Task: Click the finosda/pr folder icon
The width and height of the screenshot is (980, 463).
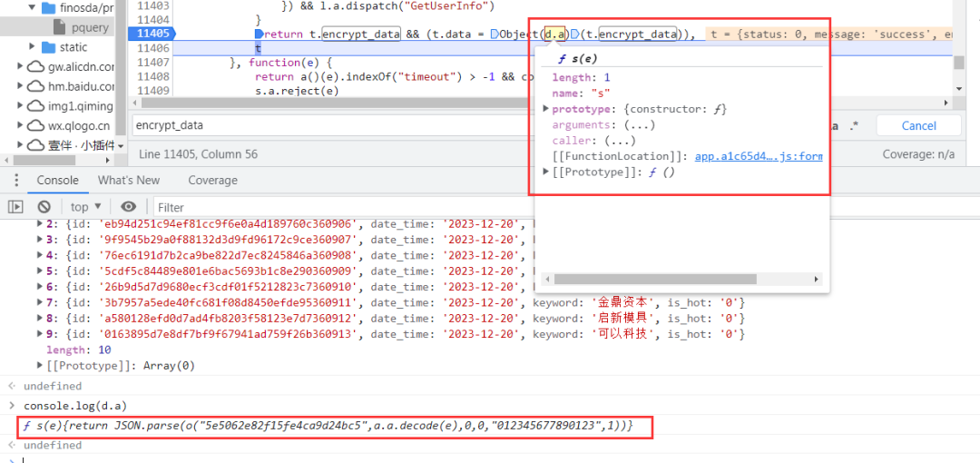Action: click(49, 9)
